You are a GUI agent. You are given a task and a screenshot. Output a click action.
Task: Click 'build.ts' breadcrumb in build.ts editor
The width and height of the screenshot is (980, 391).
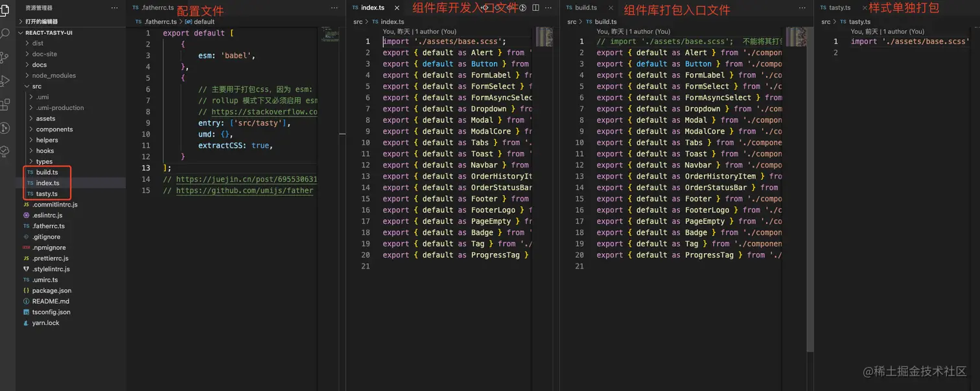[x=605, y=21]
